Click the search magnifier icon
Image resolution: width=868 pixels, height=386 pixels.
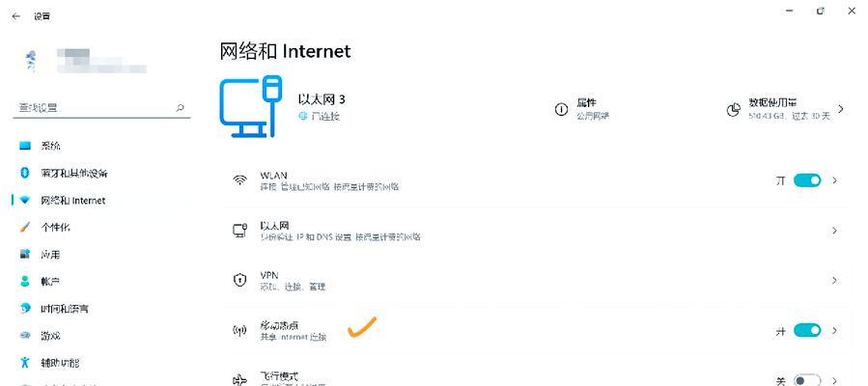[x=180, y=108]
